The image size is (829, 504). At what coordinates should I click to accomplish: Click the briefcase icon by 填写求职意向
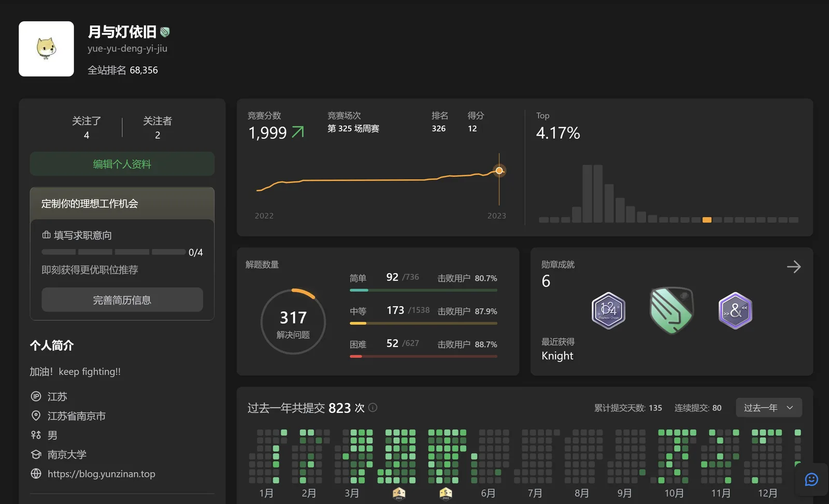(x=46, y=235)
